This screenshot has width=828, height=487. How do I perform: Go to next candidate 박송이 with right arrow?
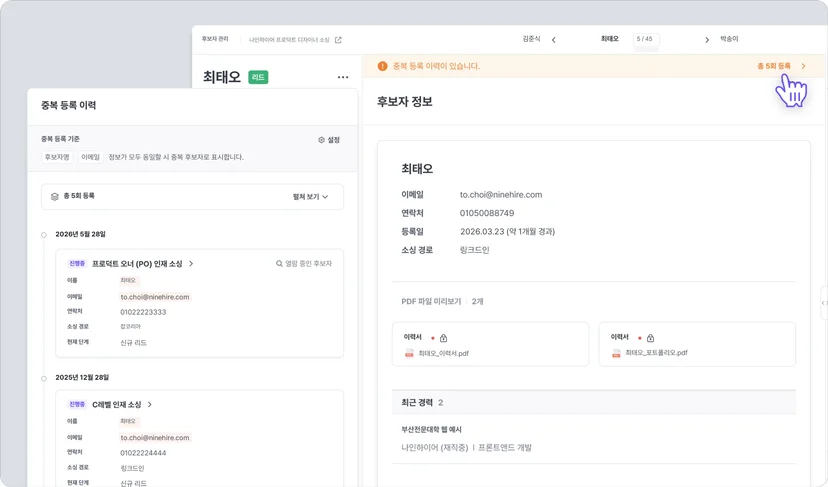click(x=707, y=40)
